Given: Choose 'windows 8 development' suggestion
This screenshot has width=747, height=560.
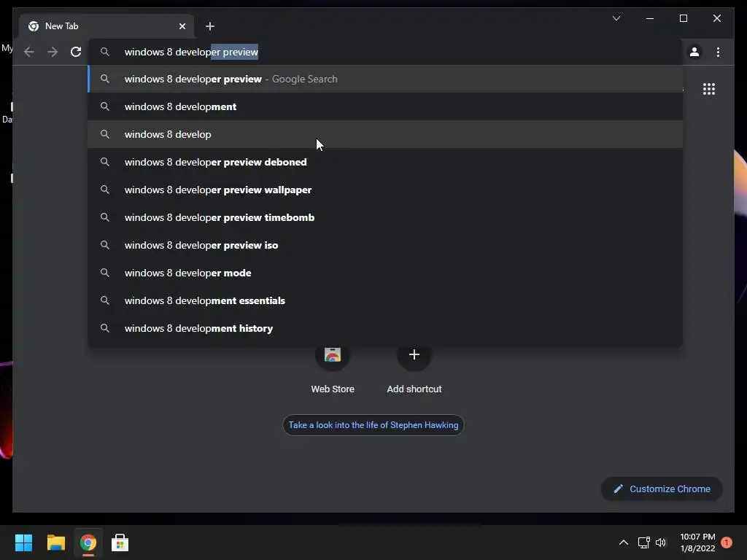Looking at the screenshot, I should click(385, 106).
